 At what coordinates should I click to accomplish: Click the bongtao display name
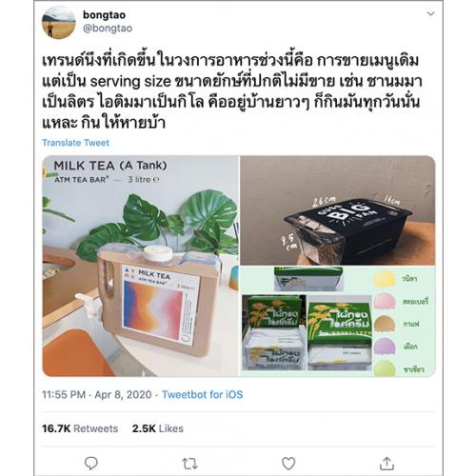(104, 14)
